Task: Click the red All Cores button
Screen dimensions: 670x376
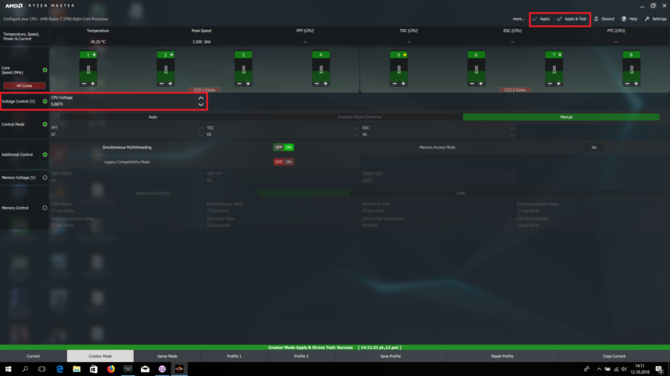Action: point(24,85)
